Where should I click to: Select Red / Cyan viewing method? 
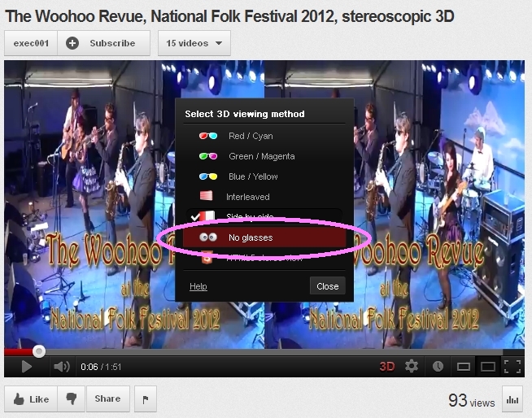tap(264, 136)
